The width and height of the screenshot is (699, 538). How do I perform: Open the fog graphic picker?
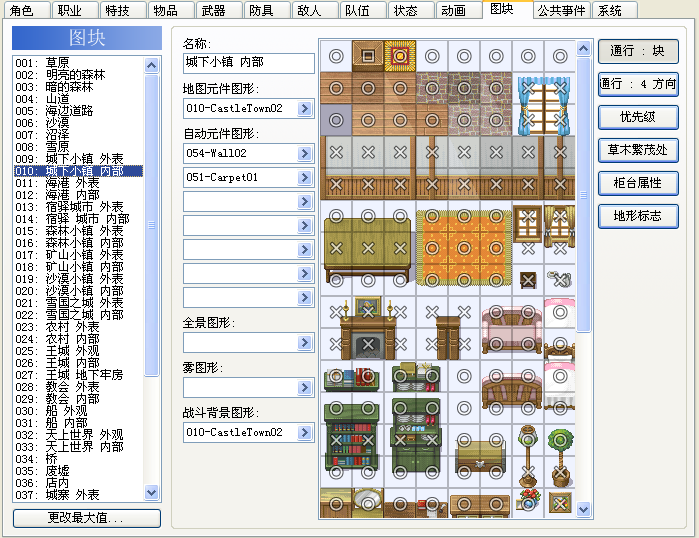(x=304, y=387)
